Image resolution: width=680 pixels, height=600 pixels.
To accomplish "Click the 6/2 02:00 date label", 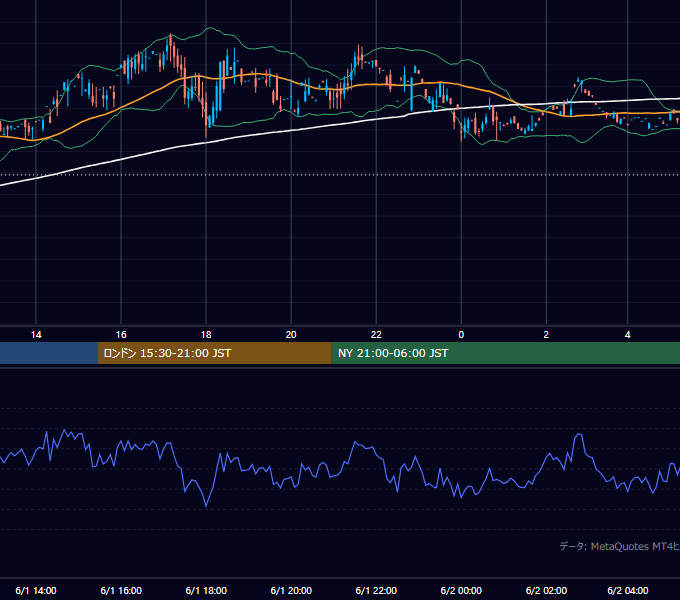I will [x=546, y=590].
